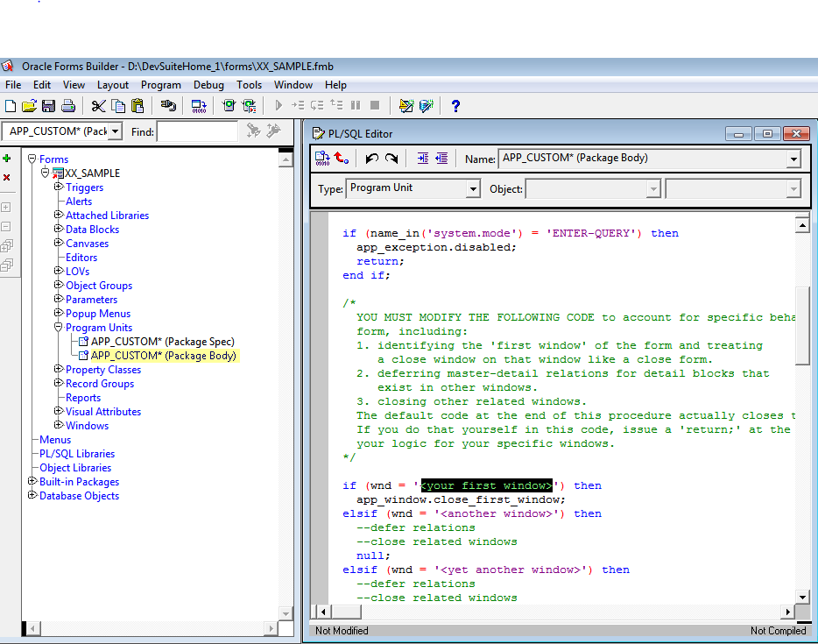The width and height of the screenshot is (818, 644).
Task: Click the Save icon in main toolbar
Action: 48,106
